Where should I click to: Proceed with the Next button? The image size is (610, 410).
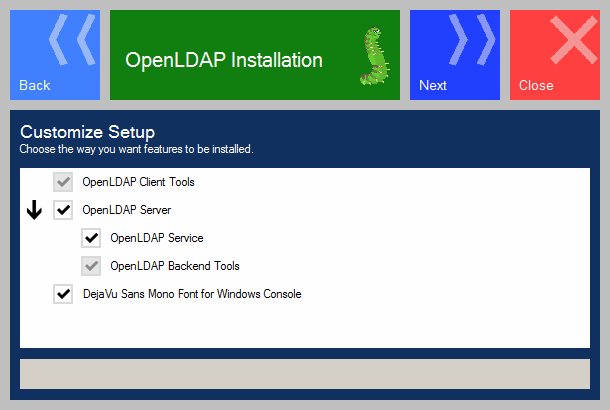[x=455, y=55]
